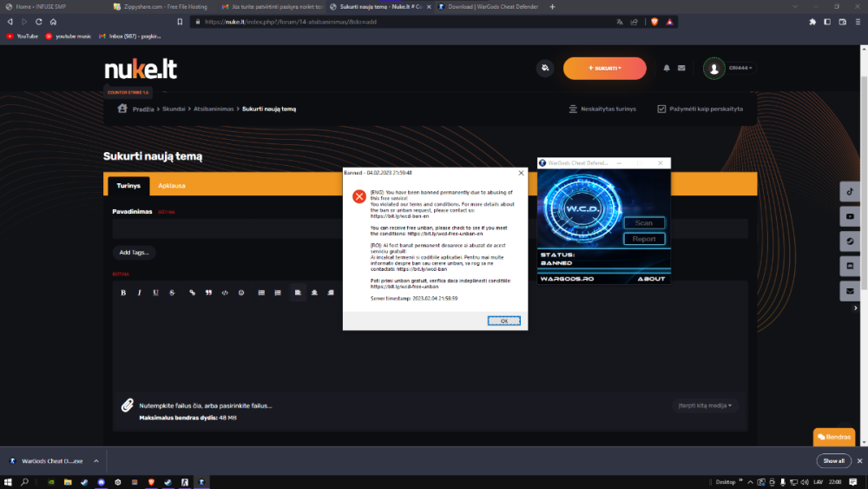
Task: Insert a link with the editor link icon
Action: coord(192,293)
